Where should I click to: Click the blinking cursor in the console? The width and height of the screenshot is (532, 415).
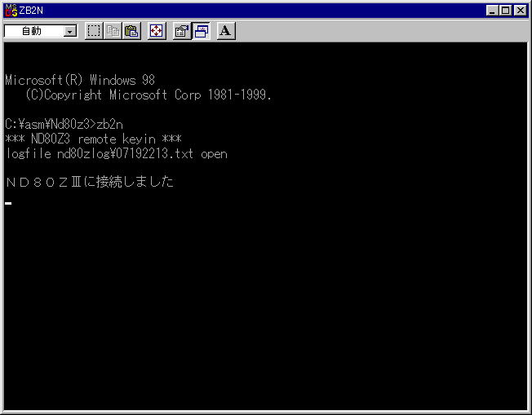tap(8, 204)
